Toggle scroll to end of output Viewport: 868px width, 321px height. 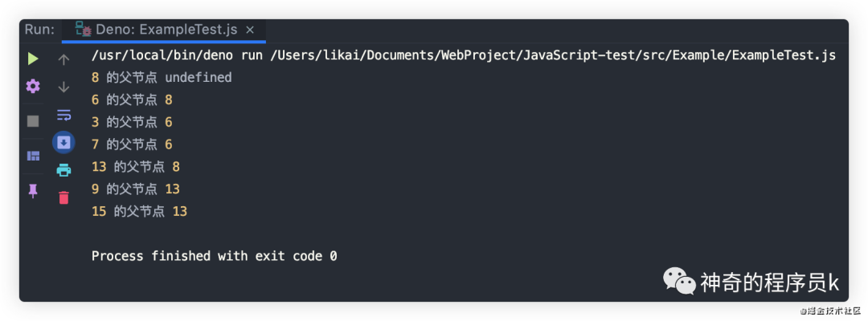[63, 143]
